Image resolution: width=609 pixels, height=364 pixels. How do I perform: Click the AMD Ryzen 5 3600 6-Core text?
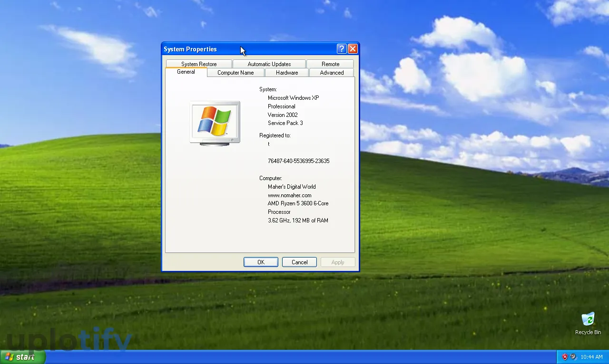(298, 203)
